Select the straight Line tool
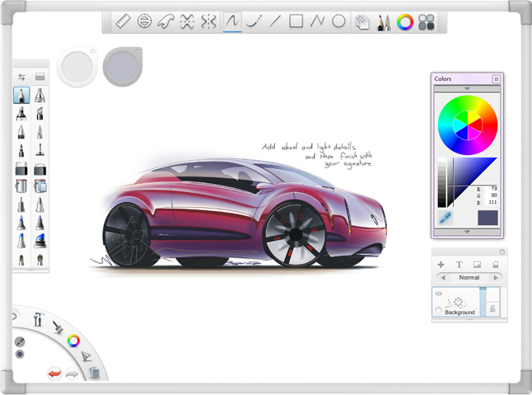532x395 pixels. pos(275,21)
